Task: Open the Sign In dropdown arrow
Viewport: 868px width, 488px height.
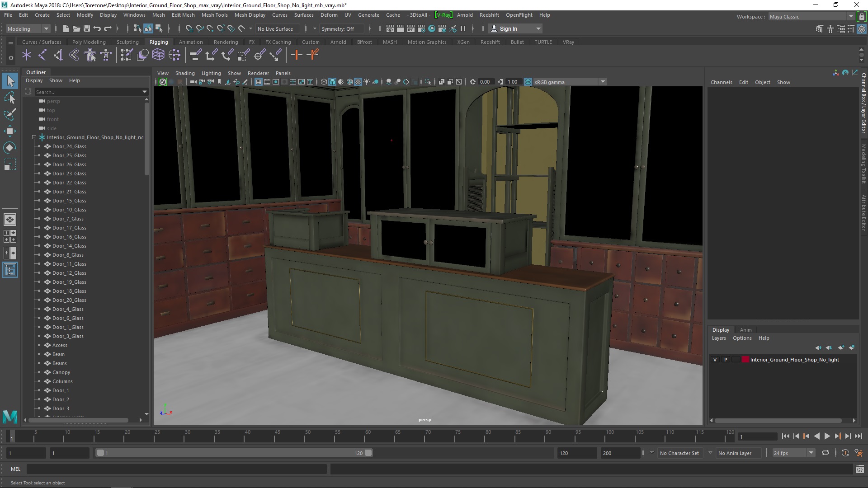Action: coord(538,28)
